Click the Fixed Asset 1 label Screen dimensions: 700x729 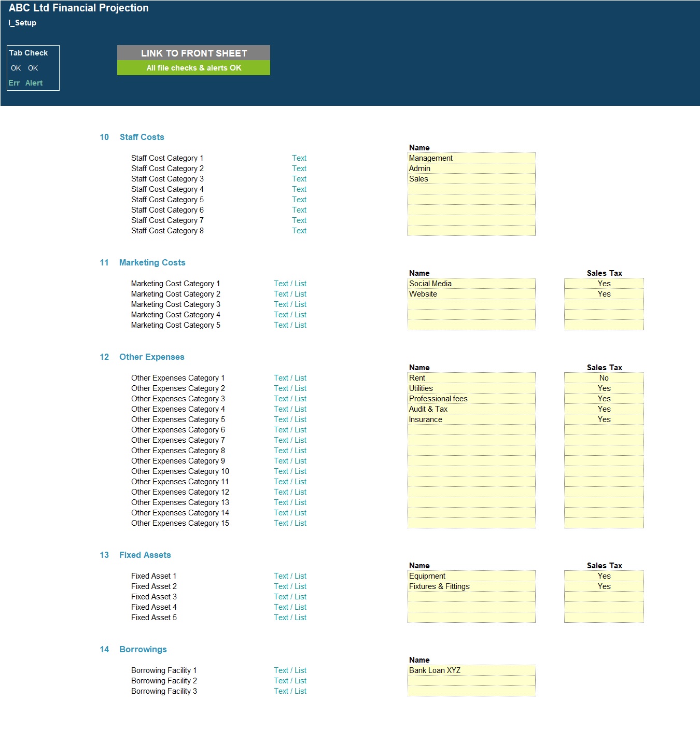153,576
